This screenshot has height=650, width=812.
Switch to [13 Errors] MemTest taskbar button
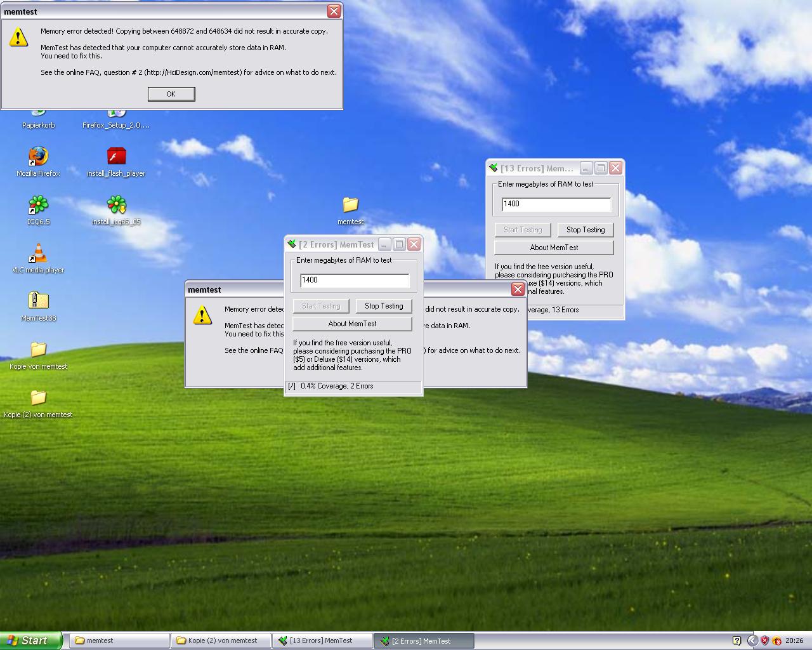[324, 640]
